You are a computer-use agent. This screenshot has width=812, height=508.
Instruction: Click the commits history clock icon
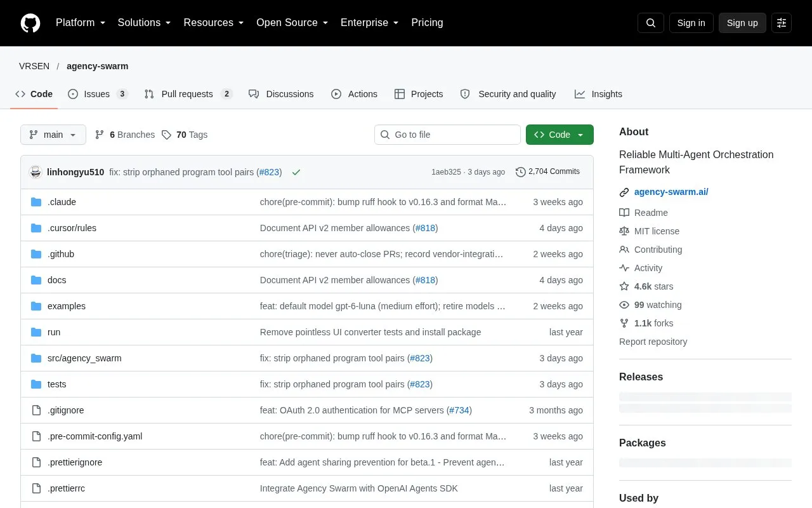pos(521,172)
